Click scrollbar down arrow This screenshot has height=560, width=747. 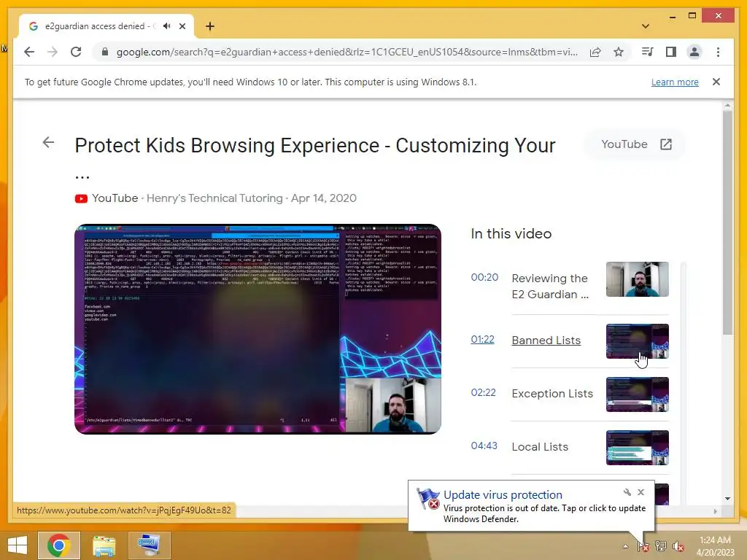point(727,499)
